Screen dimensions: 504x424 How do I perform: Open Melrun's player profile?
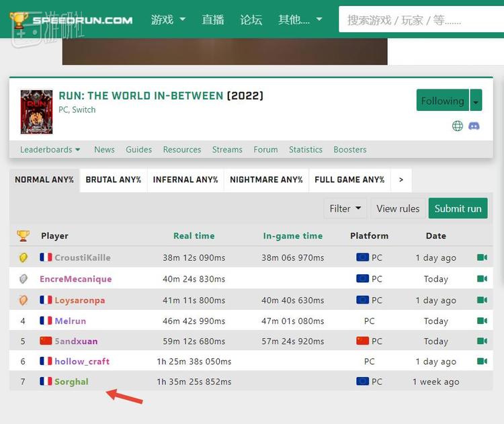(71, 321)
